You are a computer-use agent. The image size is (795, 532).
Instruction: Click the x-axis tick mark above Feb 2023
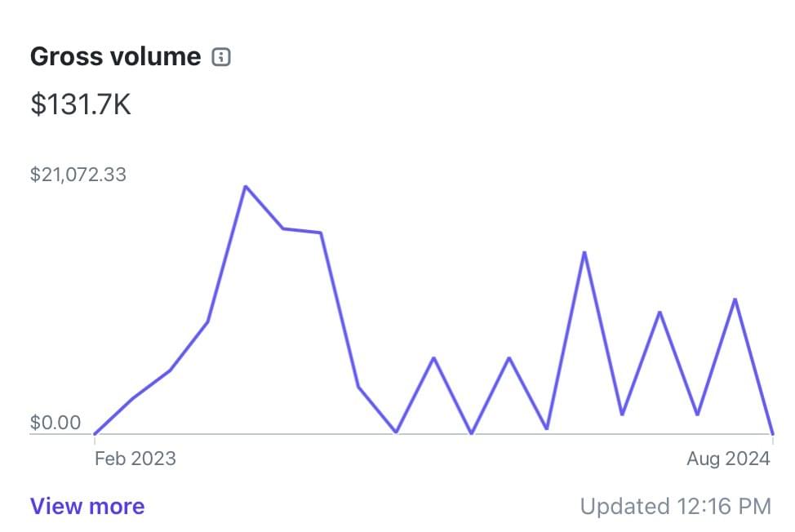click(x=95, y=439)
